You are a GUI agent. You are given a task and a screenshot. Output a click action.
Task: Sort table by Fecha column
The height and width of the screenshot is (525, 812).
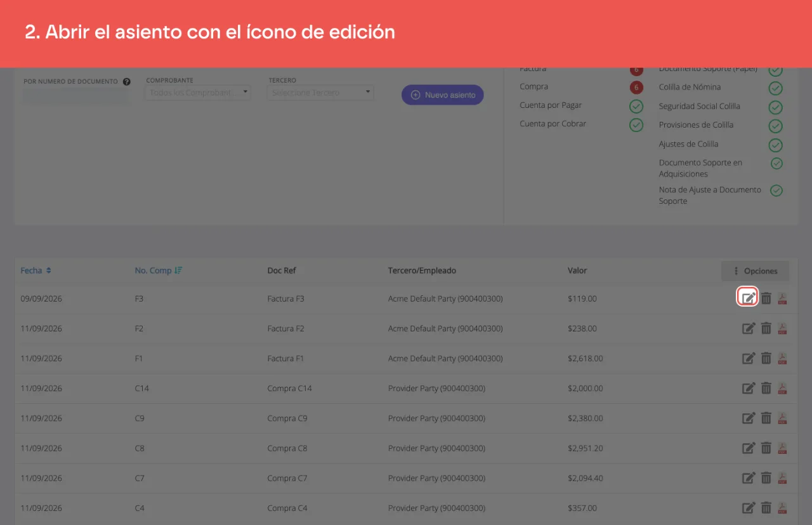point(36,270)
